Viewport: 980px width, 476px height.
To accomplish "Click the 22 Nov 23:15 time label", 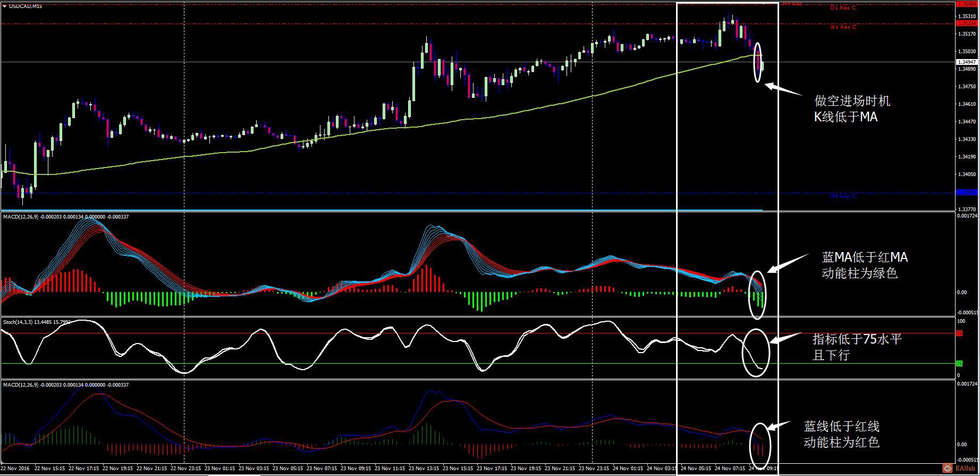I will (186, 469).
